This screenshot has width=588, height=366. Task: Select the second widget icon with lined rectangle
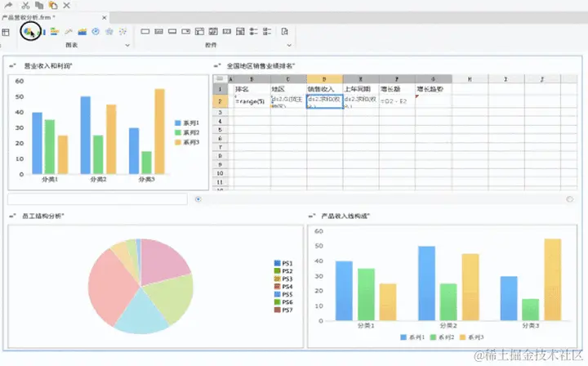(159, 32)
